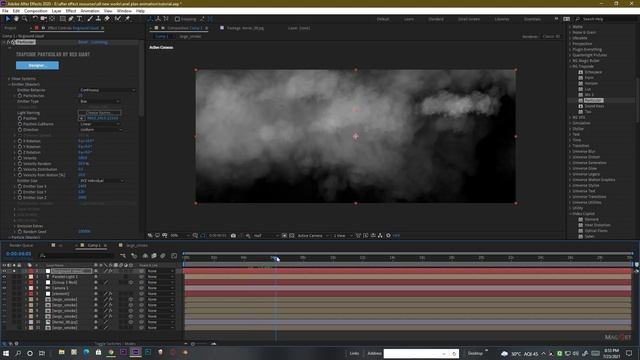Open Active Camera view dropdown
The image size is (640, 360).
pyautogui.click(x=313, y=236)
